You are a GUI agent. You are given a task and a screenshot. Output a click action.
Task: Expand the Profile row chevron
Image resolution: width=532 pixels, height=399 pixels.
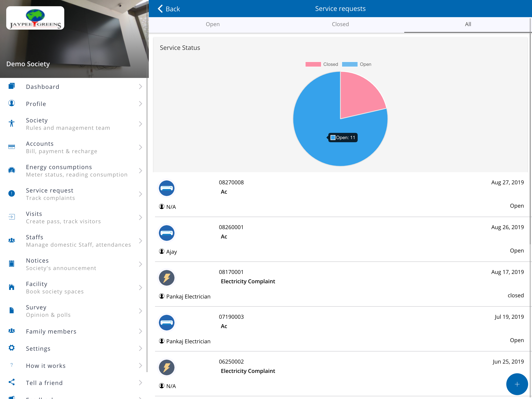[x=140, y=104]
